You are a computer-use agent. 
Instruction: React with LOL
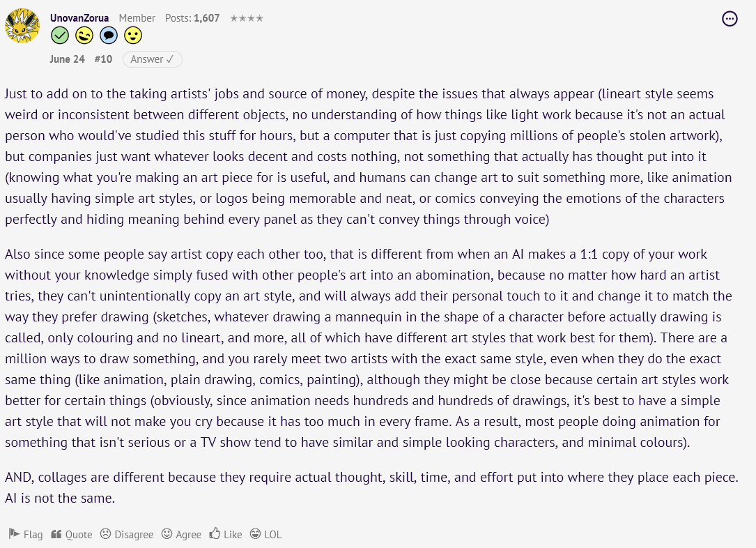point(265,534)
